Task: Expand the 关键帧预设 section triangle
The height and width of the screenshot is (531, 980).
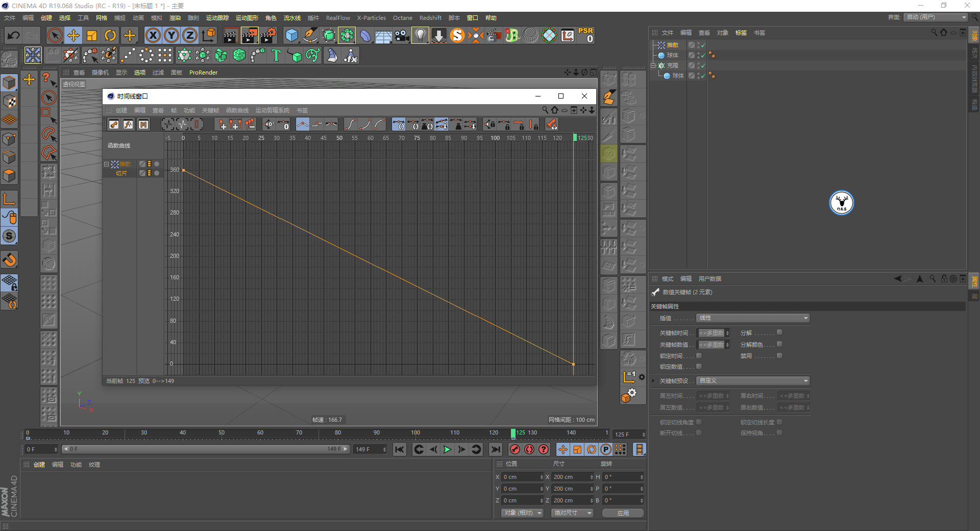Action: click(x=653, y=381)
